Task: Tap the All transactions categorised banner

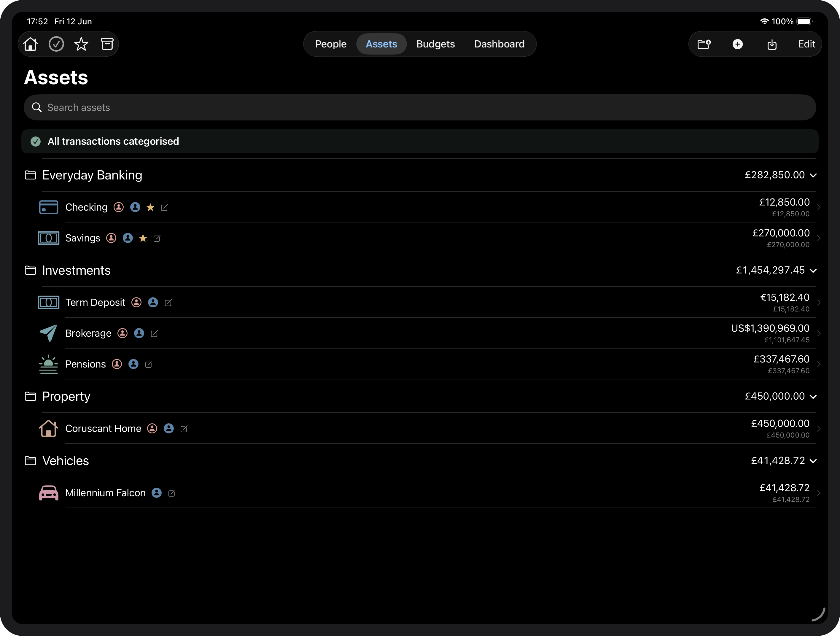Action: [420, 141]
